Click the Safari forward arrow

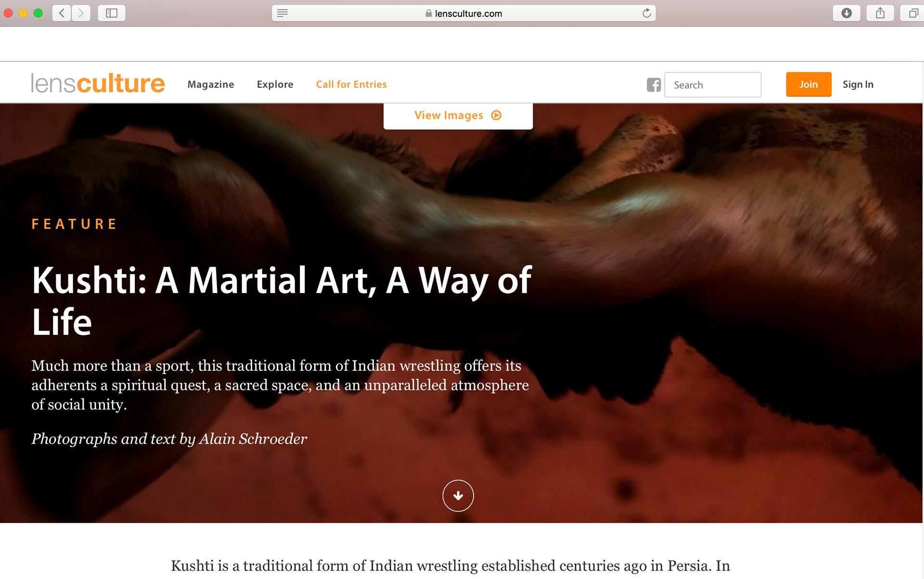click(81, 13)
